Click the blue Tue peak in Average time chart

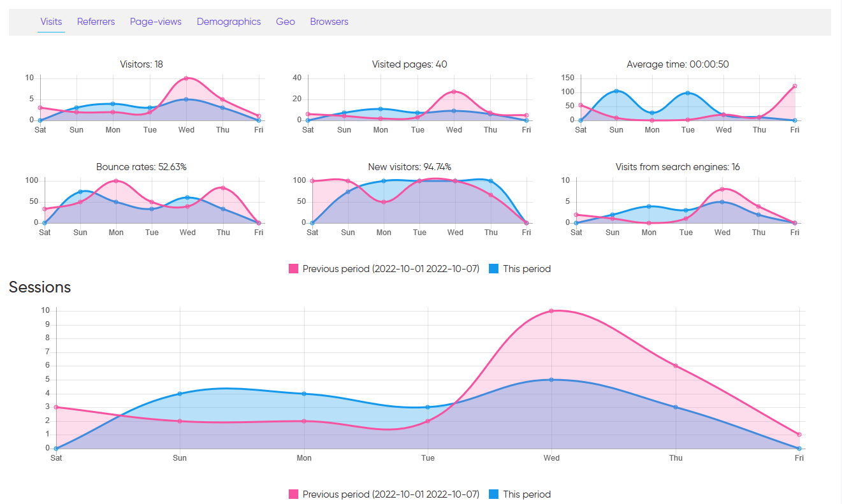pos(688,93)
